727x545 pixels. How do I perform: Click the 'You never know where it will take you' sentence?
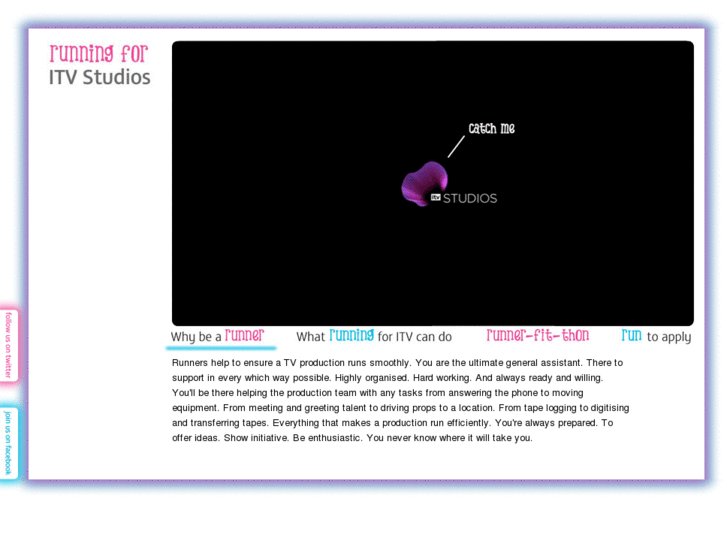tap(449, 438)
